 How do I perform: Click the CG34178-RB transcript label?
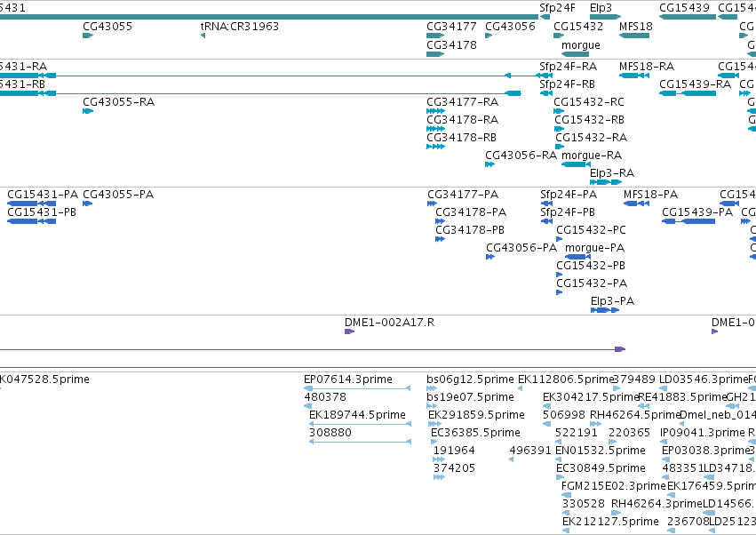pyautogui.click(x=461, y=138)
